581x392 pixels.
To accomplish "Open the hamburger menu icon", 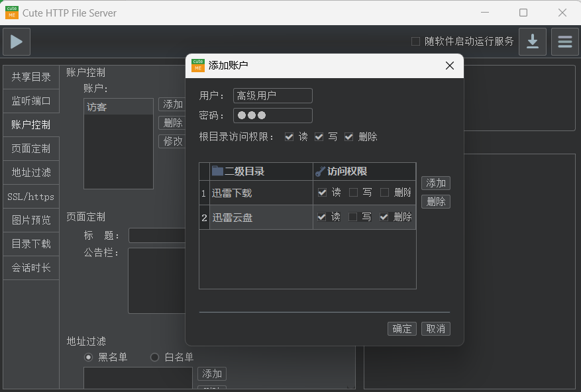I will tap(564, 42).
